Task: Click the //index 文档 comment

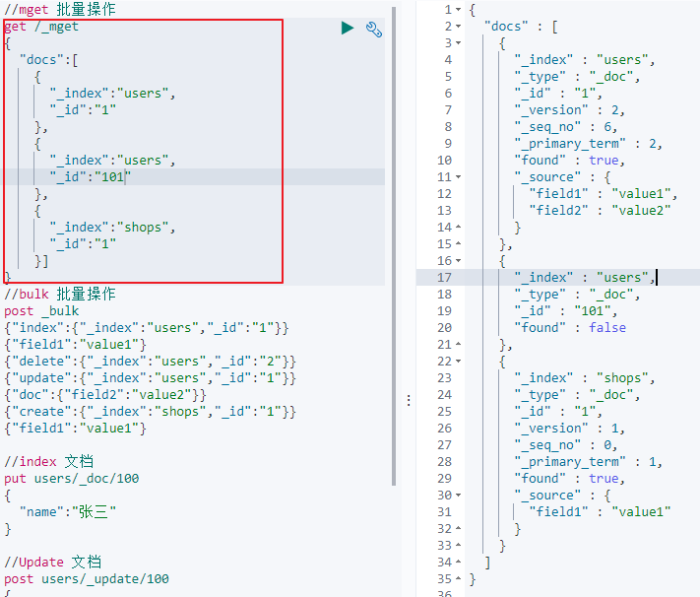Action: (x=48, y=462)
